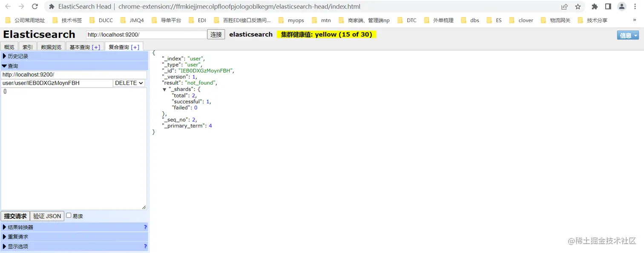The width and height of the screenshot is (644, 253).
Task: Switch to the 概览 tab
Action: point(9,47)
